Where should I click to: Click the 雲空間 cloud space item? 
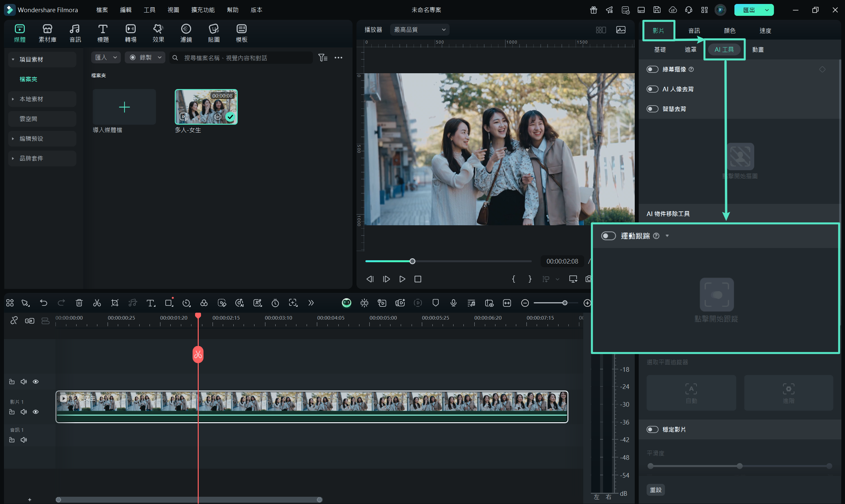pyautogui.click(x=42, y=119)
